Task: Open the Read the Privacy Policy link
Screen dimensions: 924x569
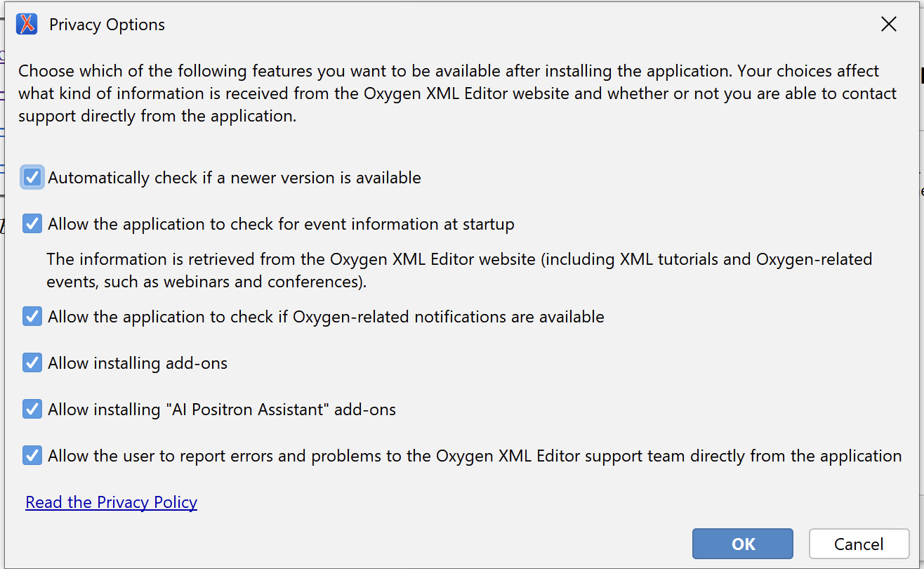Action: click(112, 502)
